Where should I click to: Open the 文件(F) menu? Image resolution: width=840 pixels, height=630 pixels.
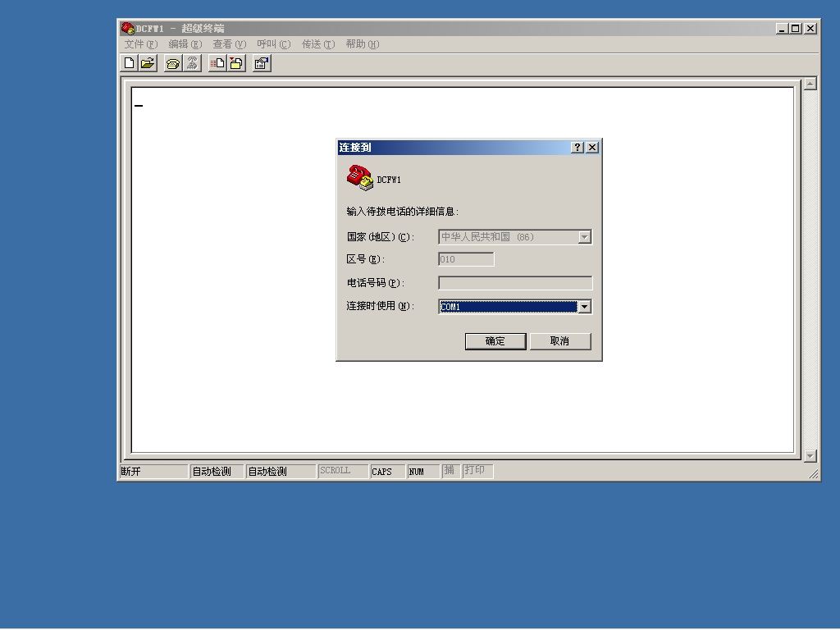141,44
